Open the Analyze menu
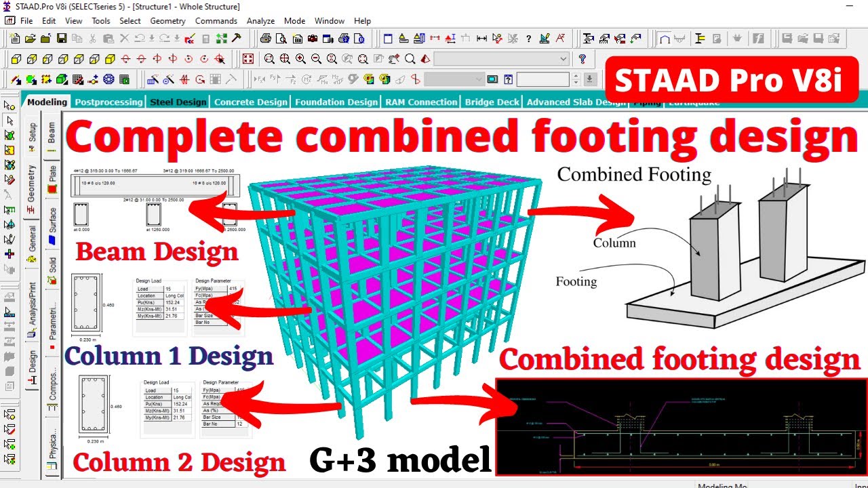The image size is (868, 488). point(260,21)
